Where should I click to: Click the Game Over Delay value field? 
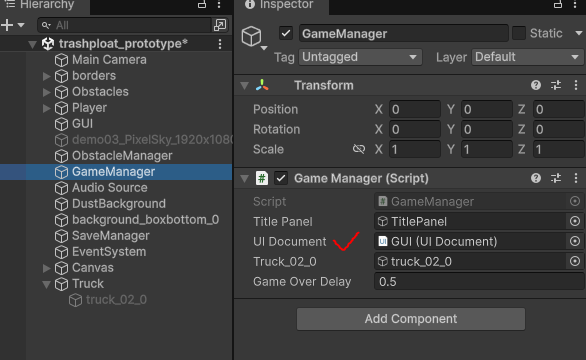tap(479, 281)
